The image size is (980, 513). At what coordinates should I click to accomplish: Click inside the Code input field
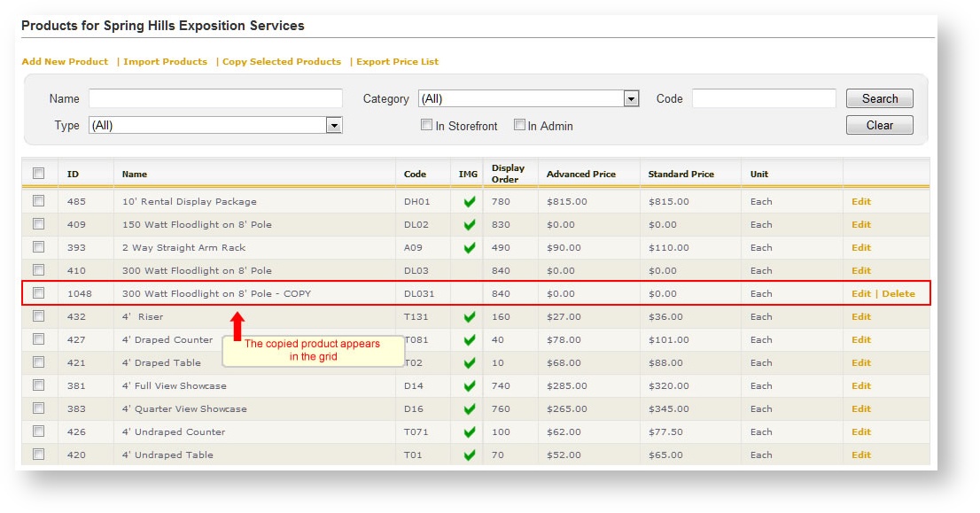(764, 98)
